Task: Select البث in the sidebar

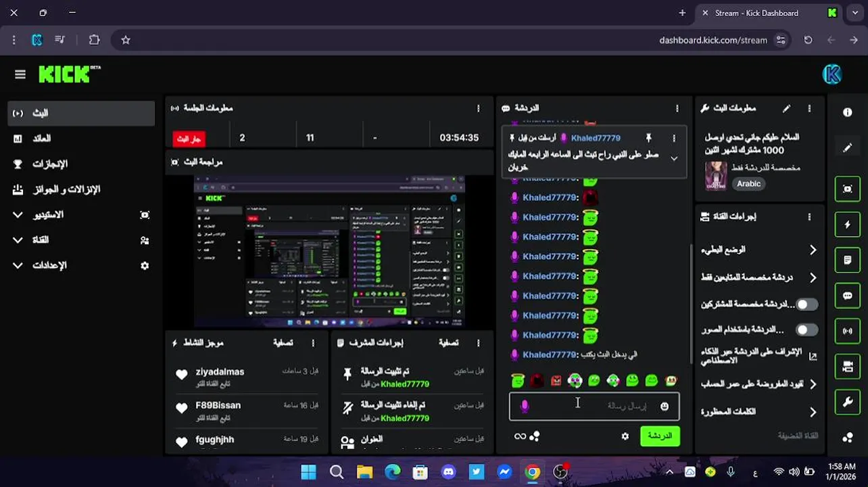Action: click(x=81, y=113)
